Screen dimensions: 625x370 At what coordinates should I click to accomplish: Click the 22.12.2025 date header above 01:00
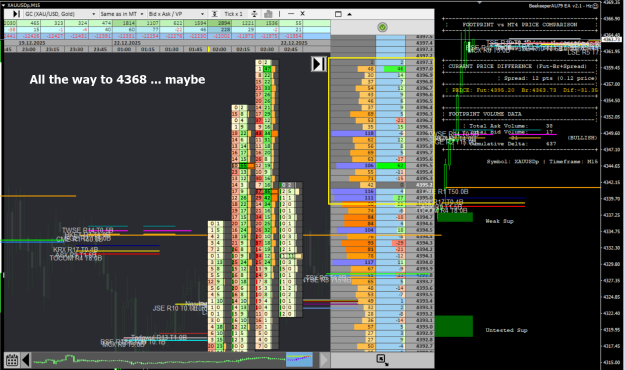pos(126,43)
